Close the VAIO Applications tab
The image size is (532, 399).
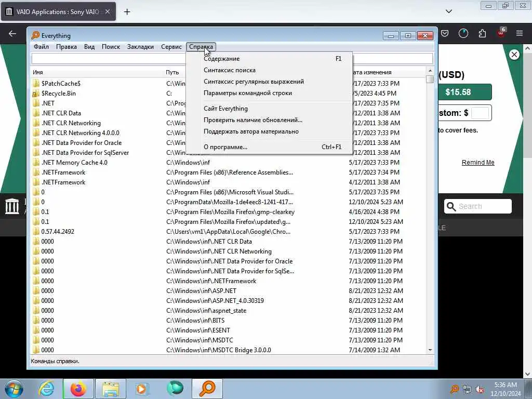(x=107, y=11)
